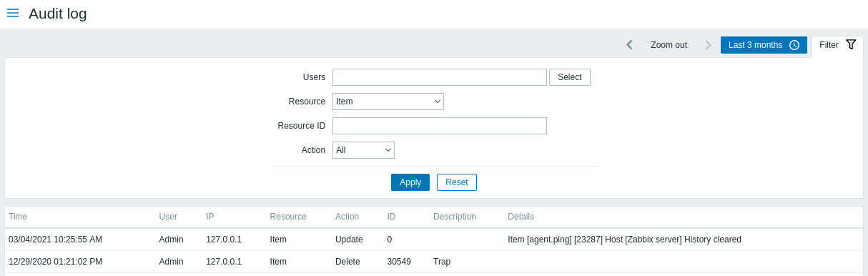Select the Delete row with ID 30549

(x=434, y=262)
